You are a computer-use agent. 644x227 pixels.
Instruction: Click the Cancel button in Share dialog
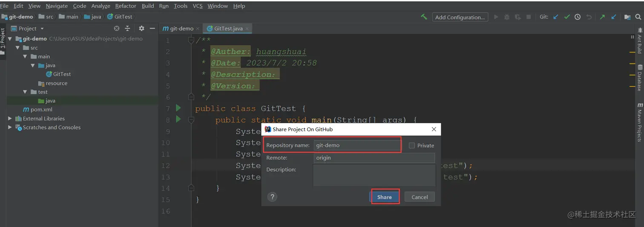(420, 197)
